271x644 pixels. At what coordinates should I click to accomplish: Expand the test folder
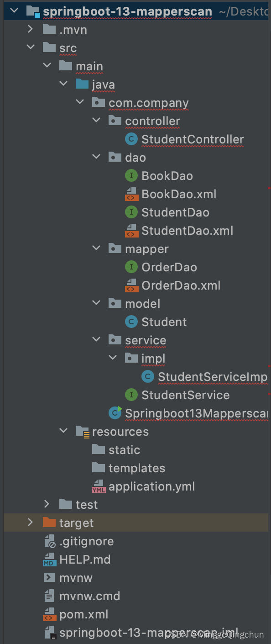pos(47,504)
